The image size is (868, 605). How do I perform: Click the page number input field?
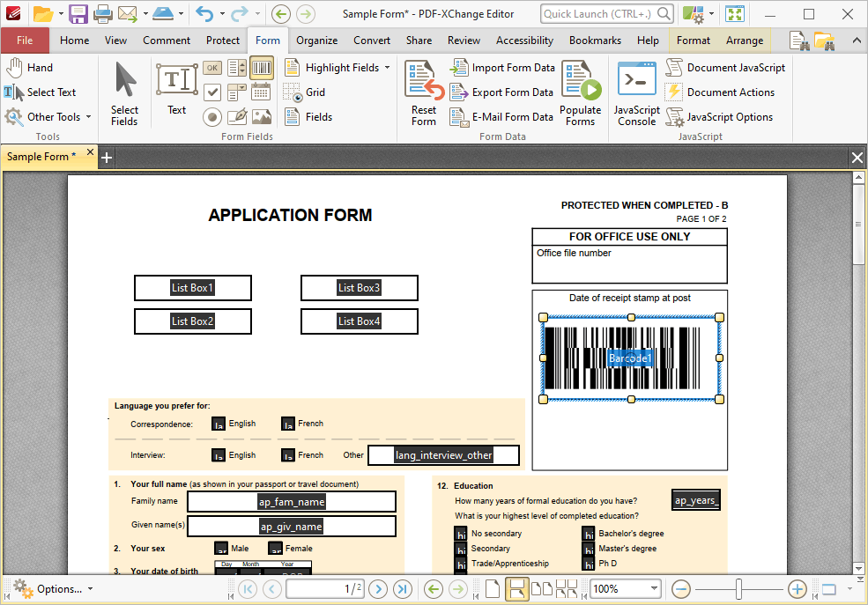(x=325, y=589)
